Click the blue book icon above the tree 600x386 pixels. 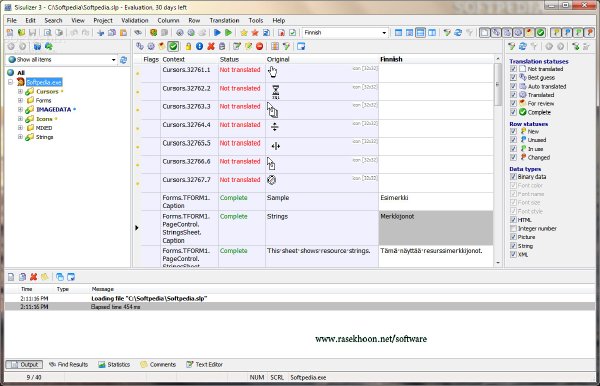[37, 47]
